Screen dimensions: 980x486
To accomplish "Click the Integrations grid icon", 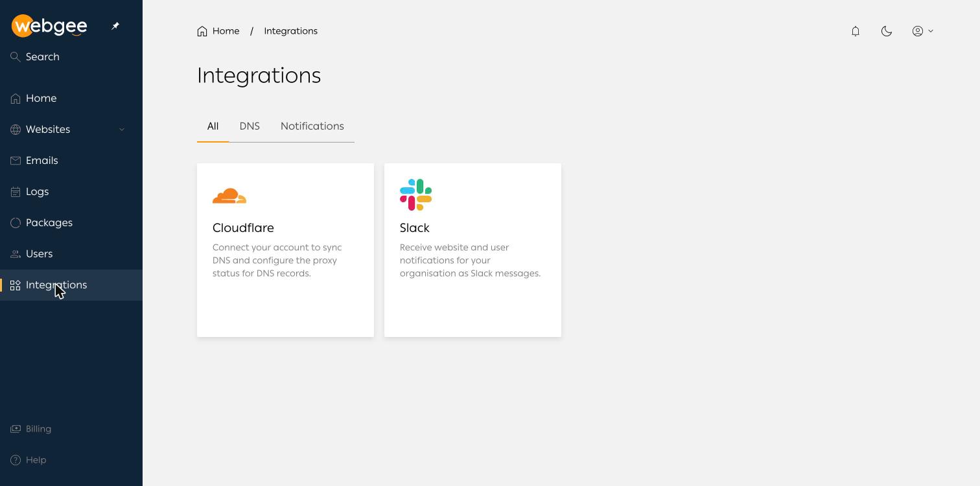I will [x=16, y=285].
